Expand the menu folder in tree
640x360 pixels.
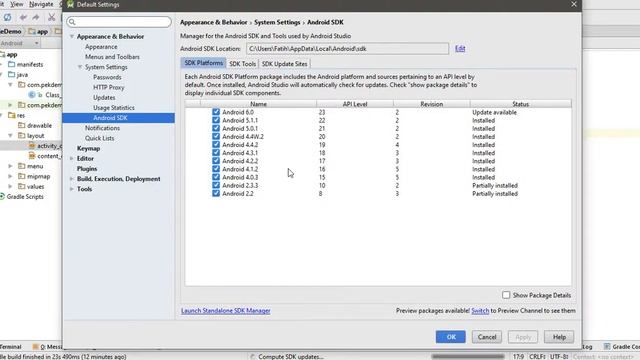tap(10, 166)
